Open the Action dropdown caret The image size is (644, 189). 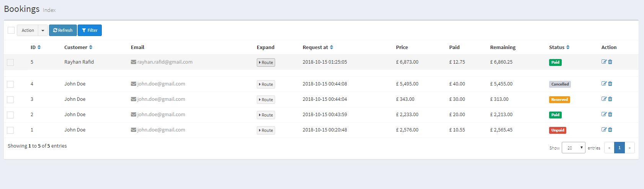click(43, 30)
